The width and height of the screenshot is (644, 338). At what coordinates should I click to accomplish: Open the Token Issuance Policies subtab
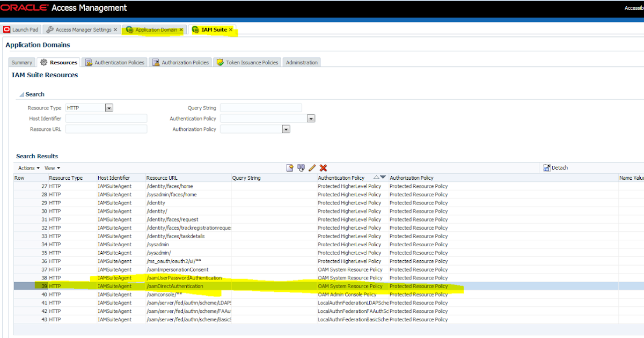click(247, 63)
